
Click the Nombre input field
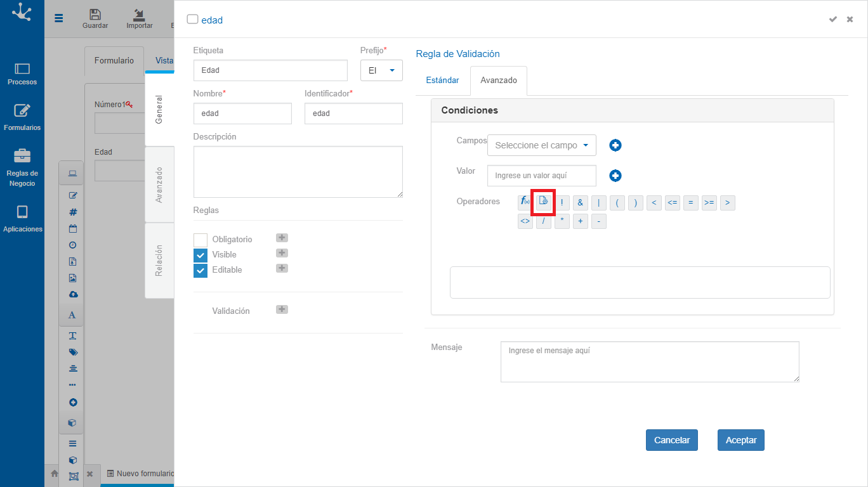(242, 114)
